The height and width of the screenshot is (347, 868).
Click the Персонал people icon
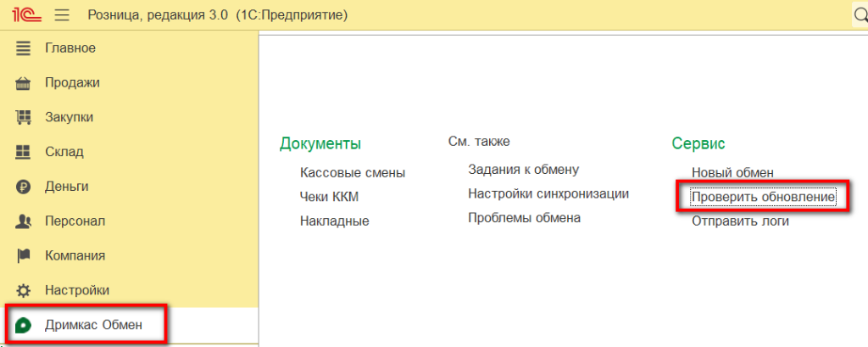pos(24,221)
